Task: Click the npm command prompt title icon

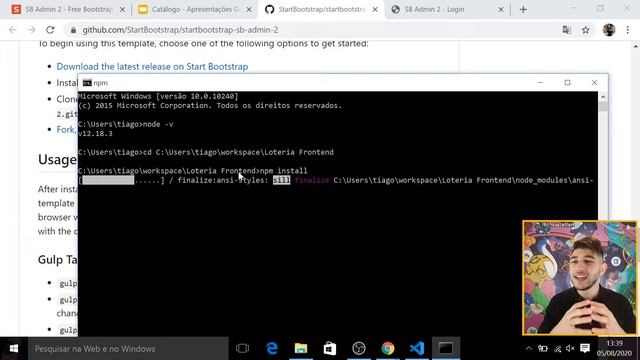Action: (x=87, y=83)
